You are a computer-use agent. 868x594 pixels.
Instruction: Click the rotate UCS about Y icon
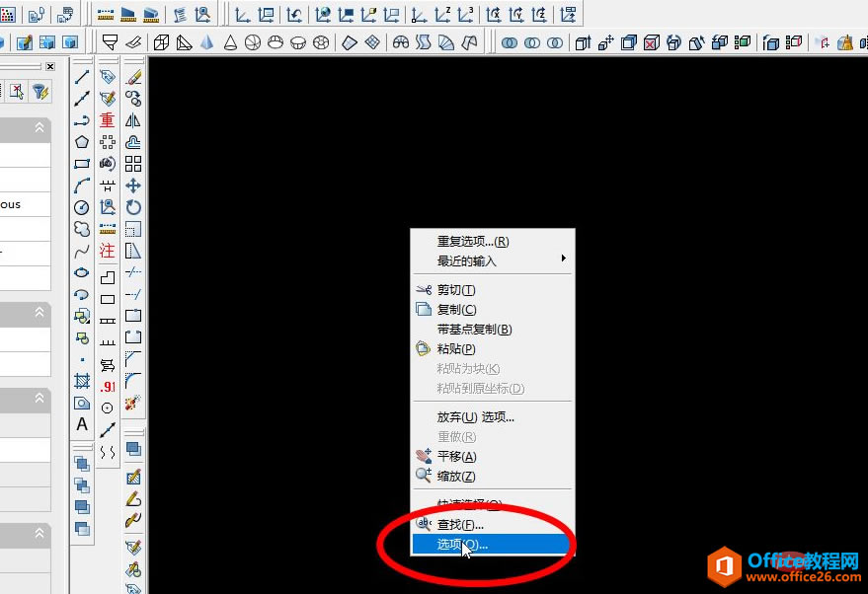(x=515, y=15)
